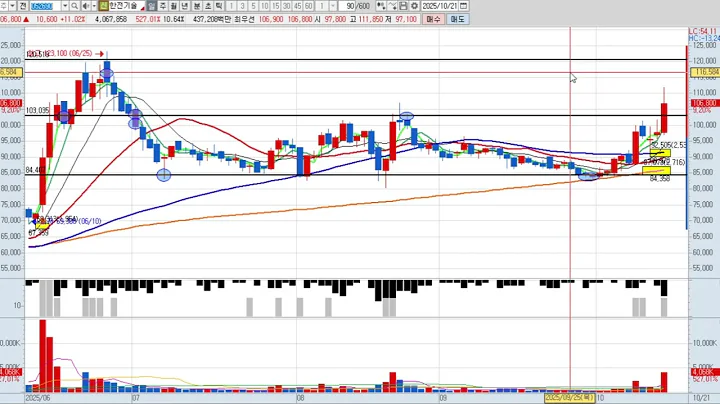Image resolution: width=720 pixels, height=404 pixels.
Task: Open the stock code history dropdown
Action: pyautogui.click(x=65, y=6)
